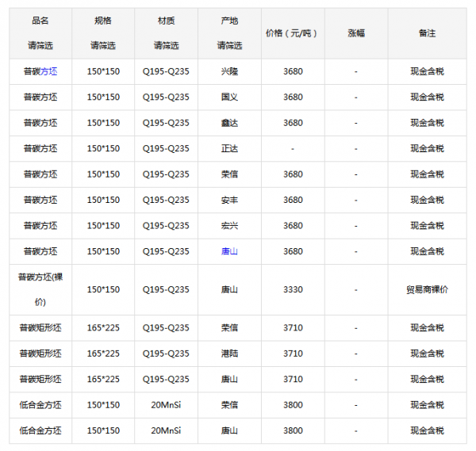Click 普碳矩形坯 in the 港陆 row

click(40, 354)
